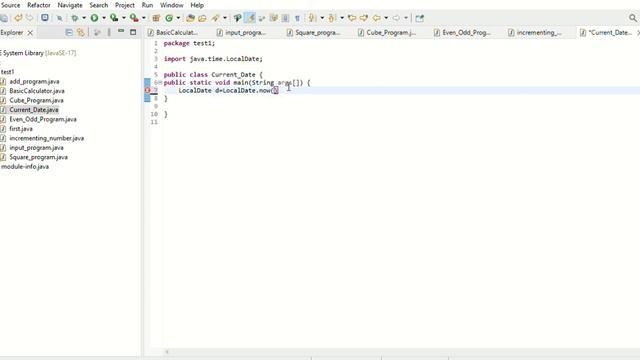The image size is (640, 360).
Task: Open the Run dropdown arrow
Action: click(x=104, y=18)
